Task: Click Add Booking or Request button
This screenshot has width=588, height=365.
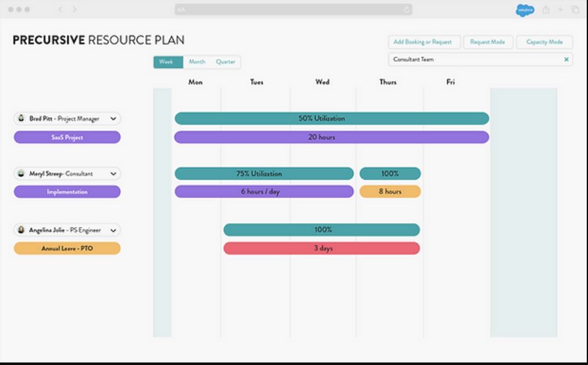Action: click(424, 42)
